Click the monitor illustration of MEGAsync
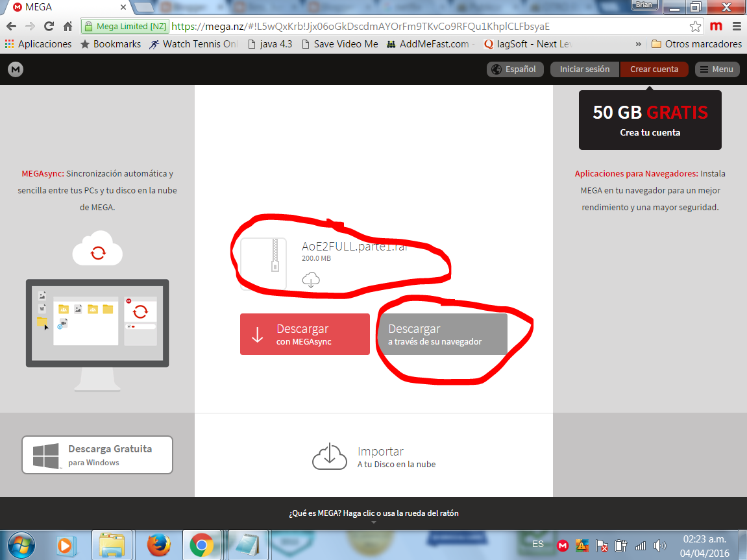This screenshot has height=560, width=747. click(x=97, y=335)
